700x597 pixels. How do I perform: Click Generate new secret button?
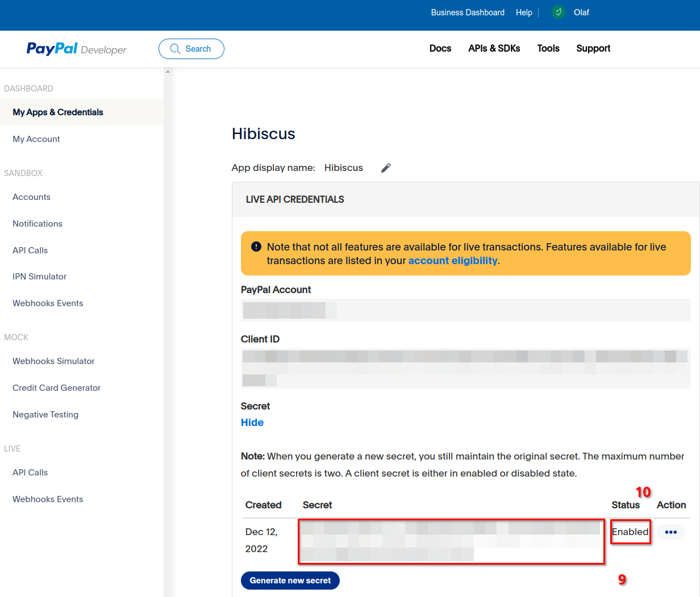pyautogui.click(x=290, y=581)
